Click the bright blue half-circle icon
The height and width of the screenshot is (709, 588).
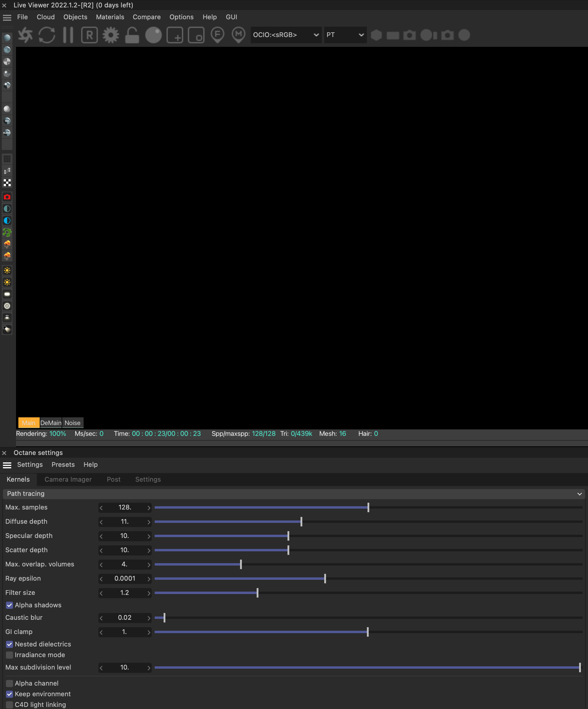coord(7,221)
